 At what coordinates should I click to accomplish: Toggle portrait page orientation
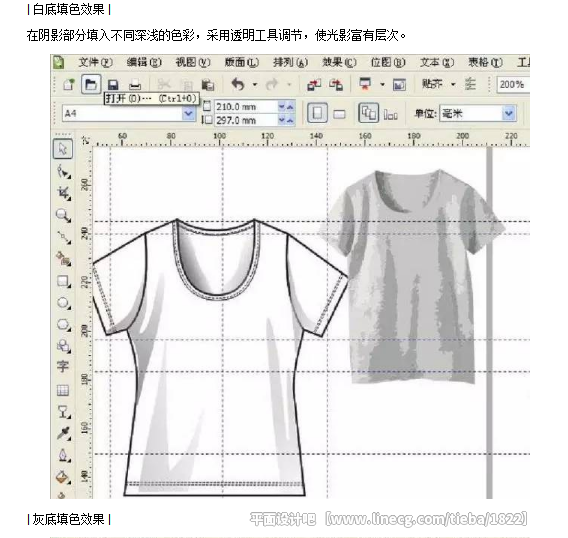(x=317, y=113)
